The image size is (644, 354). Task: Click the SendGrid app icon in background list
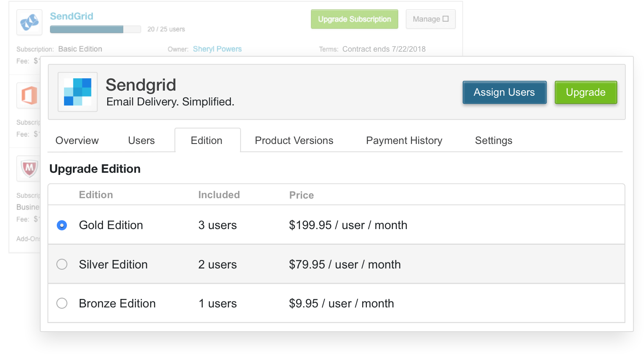click(29, 22)
